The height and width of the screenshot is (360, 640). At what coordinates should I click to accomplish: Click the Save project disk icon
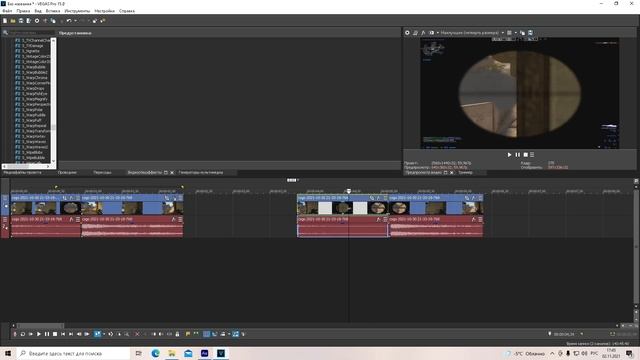pyautogui.click(x=21, y=21)
